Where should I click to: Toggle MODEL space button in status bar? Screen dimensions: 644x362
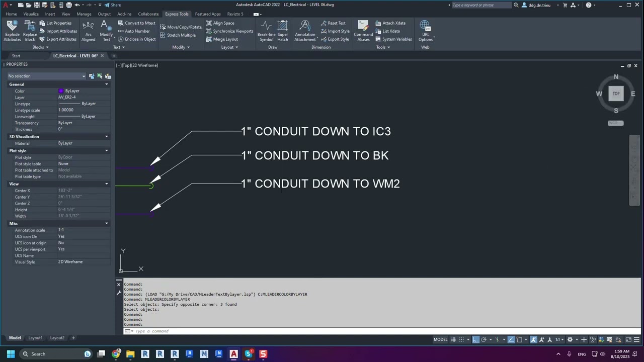tap(440, 339)
